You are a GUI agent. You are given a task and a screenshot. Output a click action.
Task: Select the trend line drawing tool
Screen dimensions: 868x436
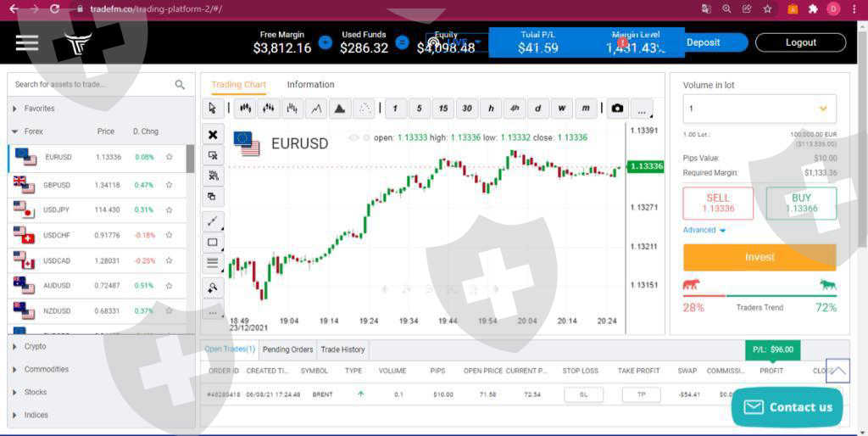213,221
